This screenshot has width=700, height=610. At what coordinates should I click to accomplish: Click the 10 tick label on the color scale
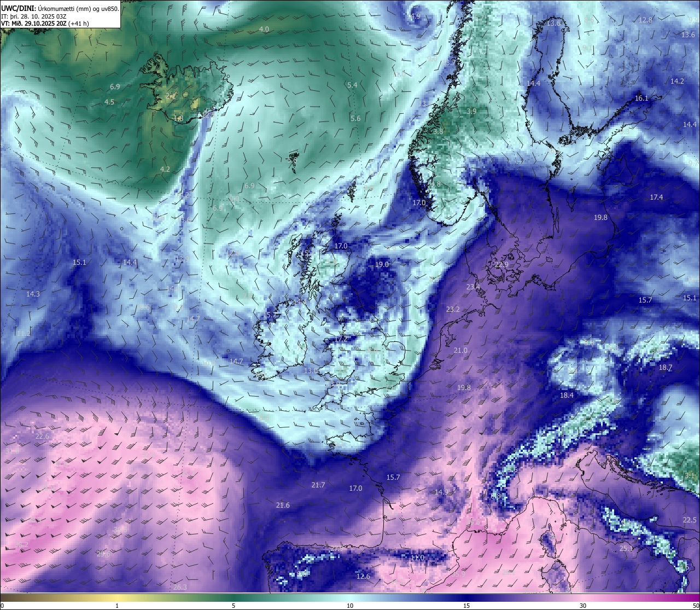pyautogui.click(x=350, y=606)
